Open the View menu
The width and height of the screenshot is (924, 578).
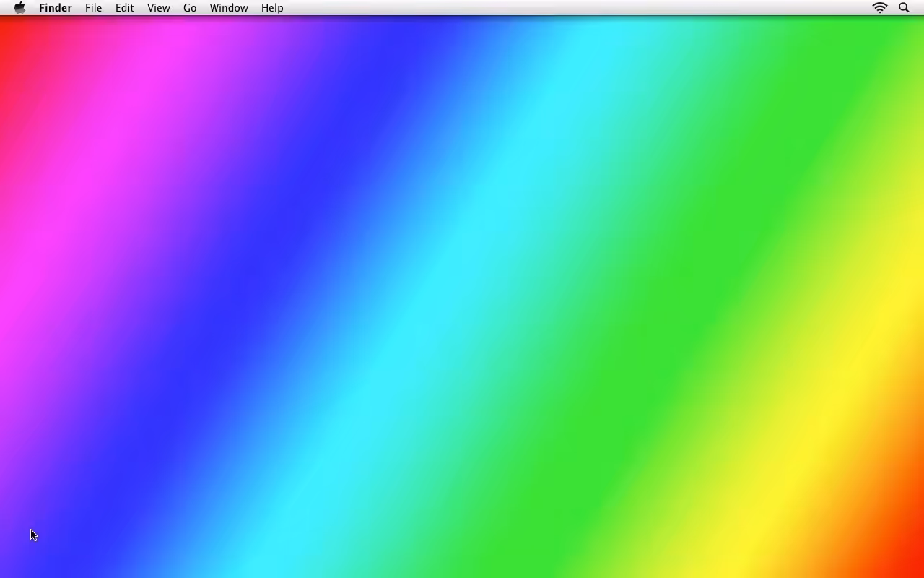158,8
